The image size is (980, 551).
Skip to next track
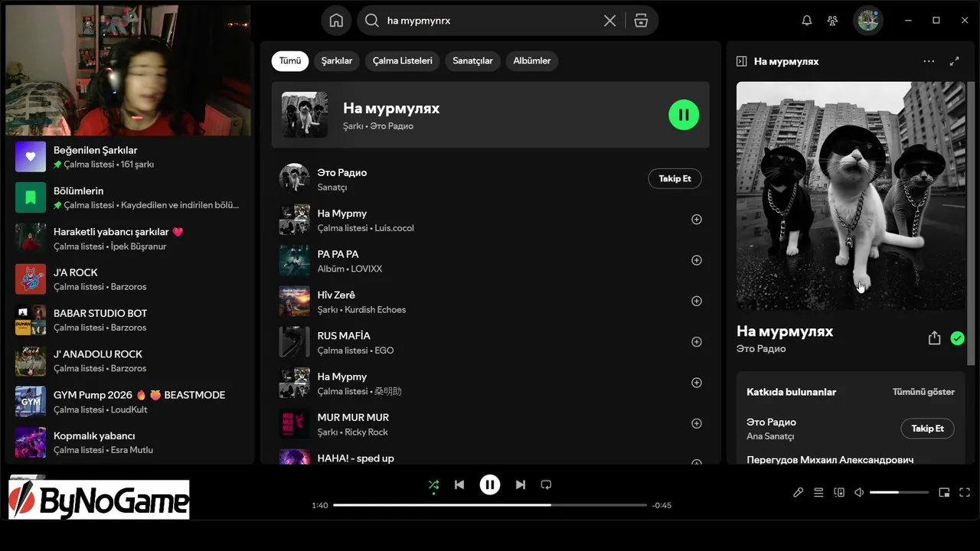pyautogui.click(x=521, y=484)
